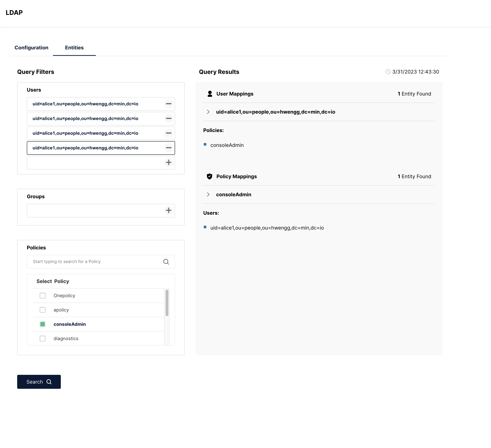Click the Users: label in results

pyautogui.click(x=211, y=213)
